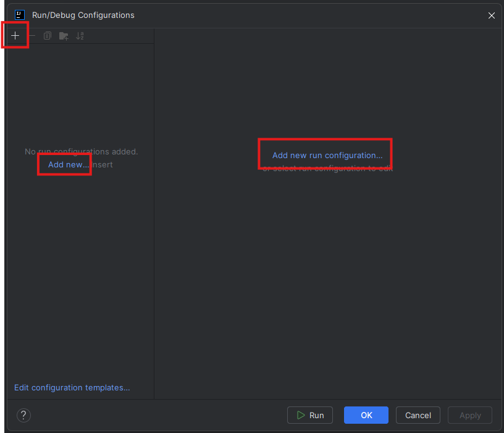Dismiss the dialog with Cancel
This screenshot has width=504, height=433.
[x=418, y=415]
